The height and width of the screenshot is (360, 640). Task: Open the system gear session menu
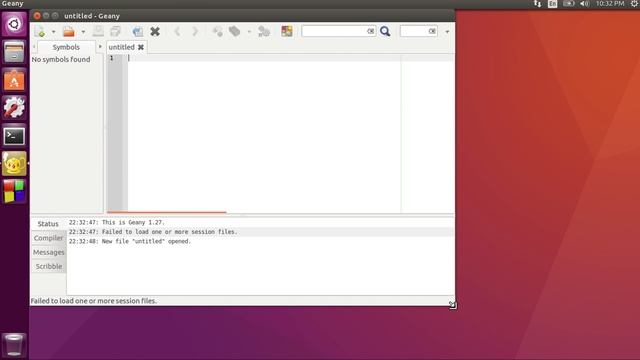[635, 4]
